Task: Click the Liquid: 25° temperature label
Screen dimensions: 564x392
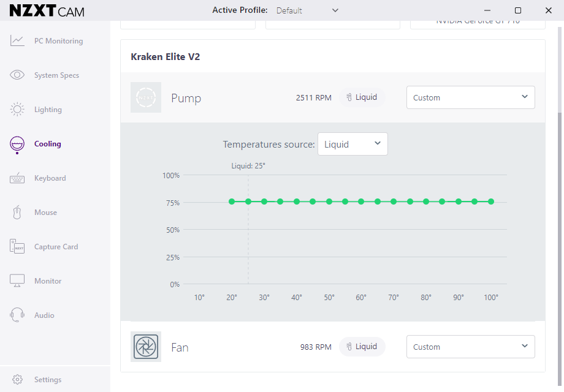Action: pos(248,166)
